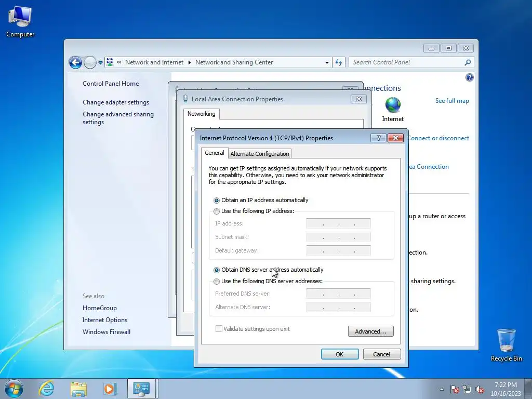Click the Preferred DNS server field
Viewport: 532px width, 399px height.
(338, 294)
